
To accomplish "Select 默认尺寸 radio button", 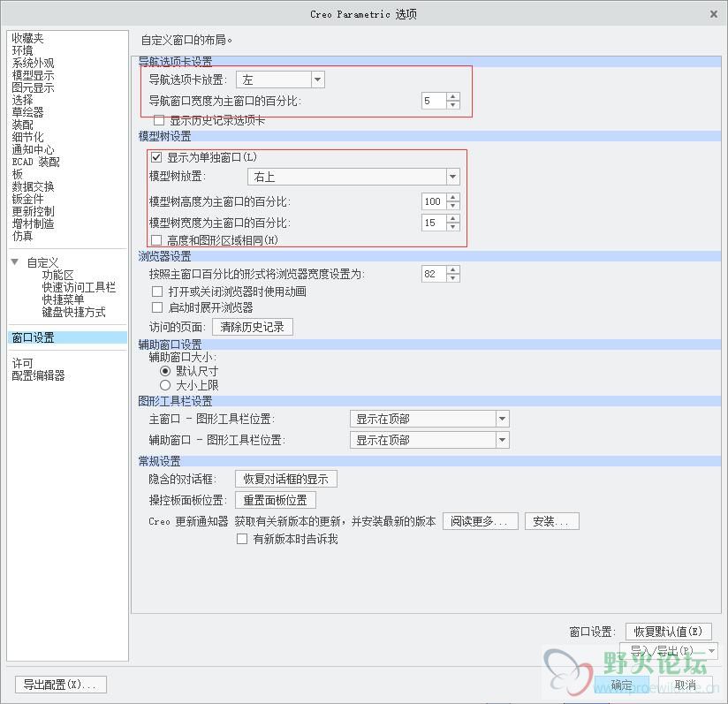I will pyautogui.click(x=165, y=371).
